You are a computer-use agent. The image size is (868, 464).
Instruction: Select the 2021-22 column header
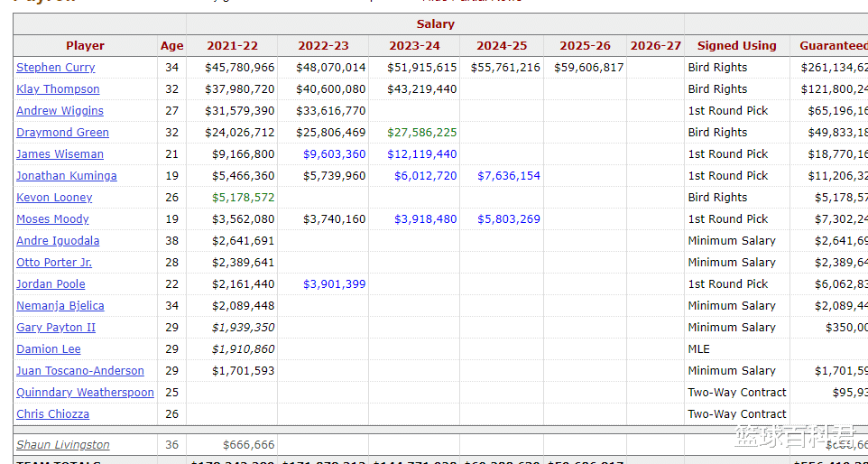tap(233, 45)
